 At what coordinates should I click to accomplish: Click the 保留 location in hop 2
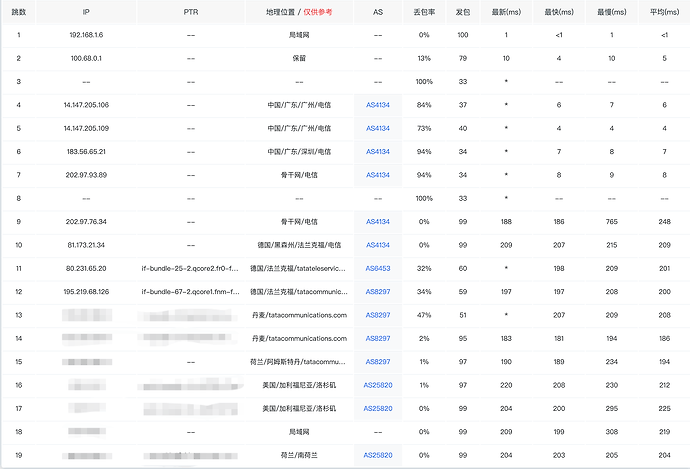pos(299,58)
